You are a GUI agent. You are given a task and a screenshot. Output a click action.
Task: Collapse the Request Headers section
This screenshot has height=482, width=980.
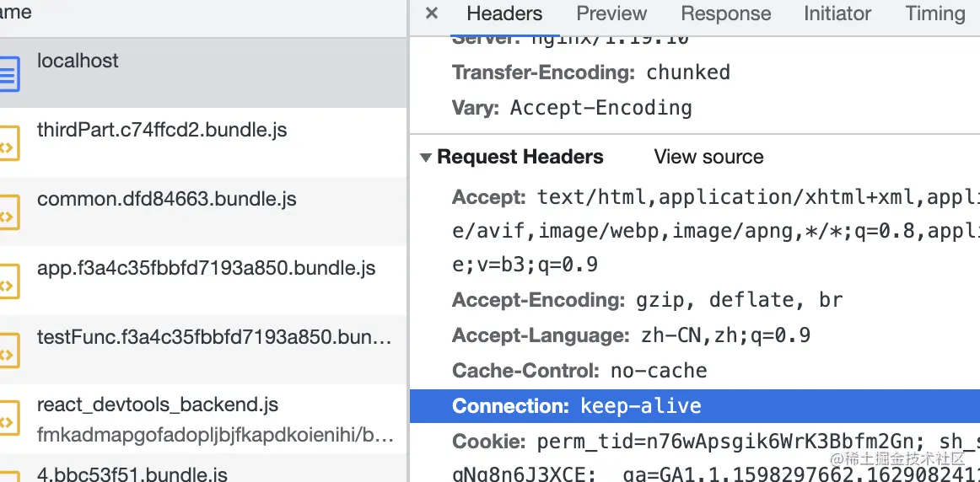point(426,158)
